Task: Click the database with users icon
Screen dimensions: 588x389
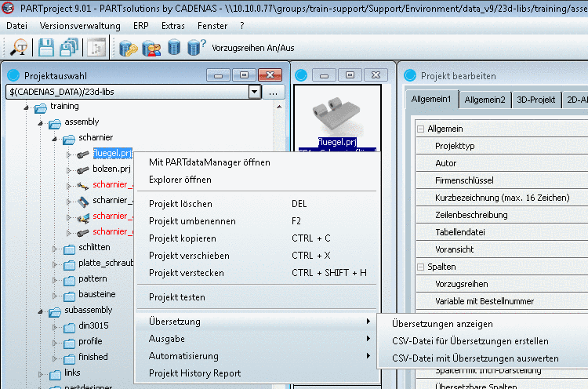Action: 151,49
